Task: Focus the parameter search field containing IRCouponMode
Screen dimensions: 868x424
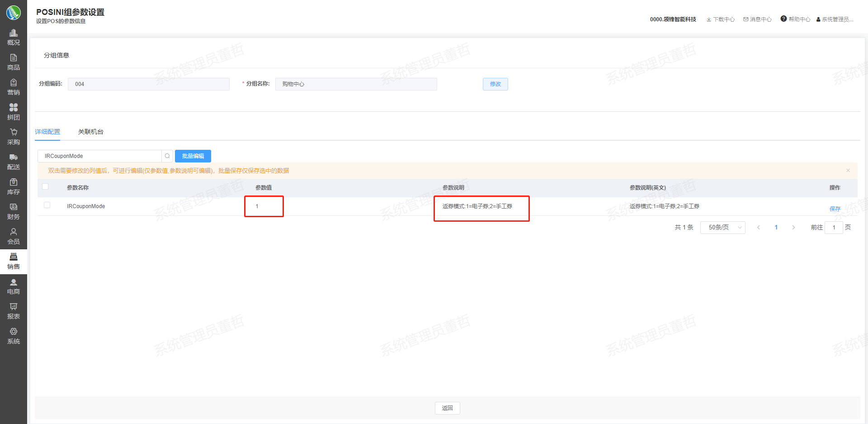Action: click(x=99, y=156)
